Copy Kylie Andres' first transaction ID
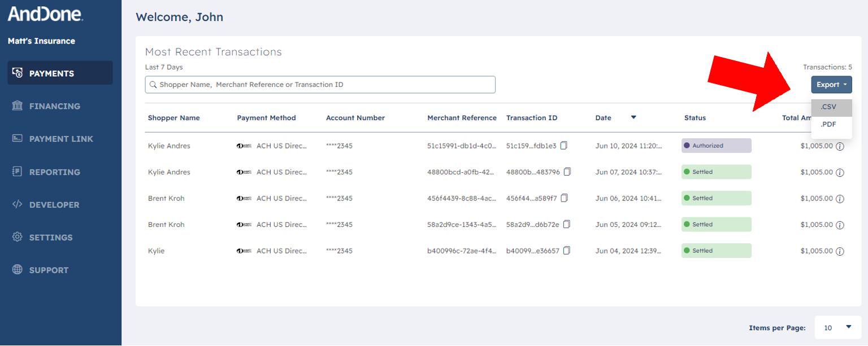Image resolution: width=868 pixels, height=346 pixels. pos(563,144)
